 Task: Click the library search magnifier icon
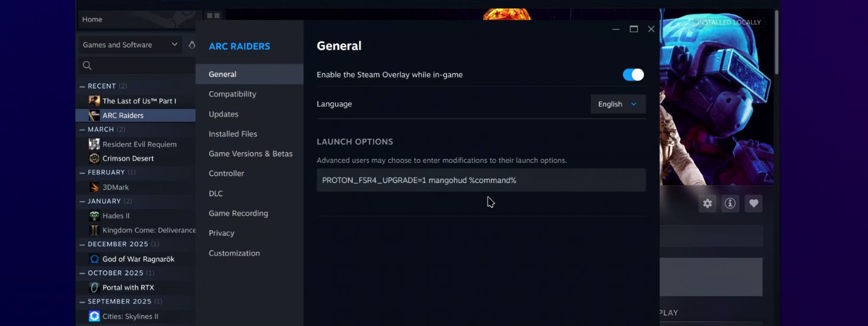click(87, 65)
